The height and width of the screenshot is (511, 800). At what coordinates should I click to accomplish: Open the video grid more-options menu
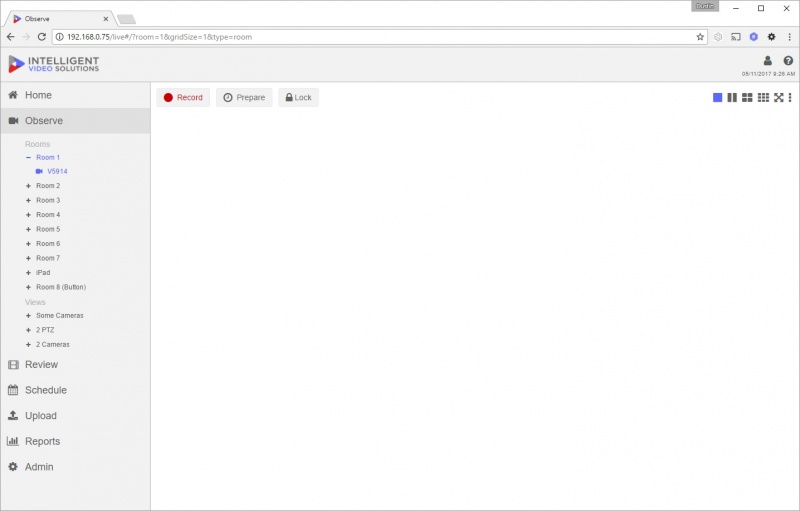[790, 97]
